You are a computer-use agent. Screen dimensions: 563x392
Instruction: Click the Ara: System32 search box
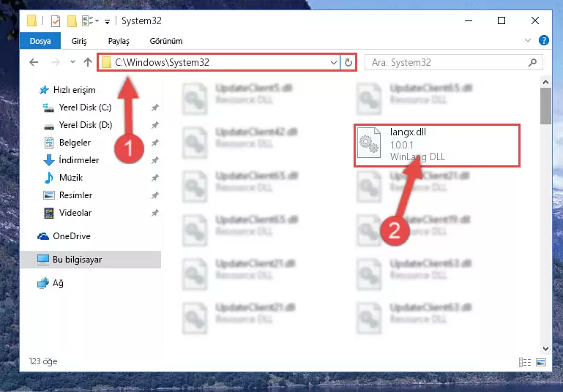(453, 62)
